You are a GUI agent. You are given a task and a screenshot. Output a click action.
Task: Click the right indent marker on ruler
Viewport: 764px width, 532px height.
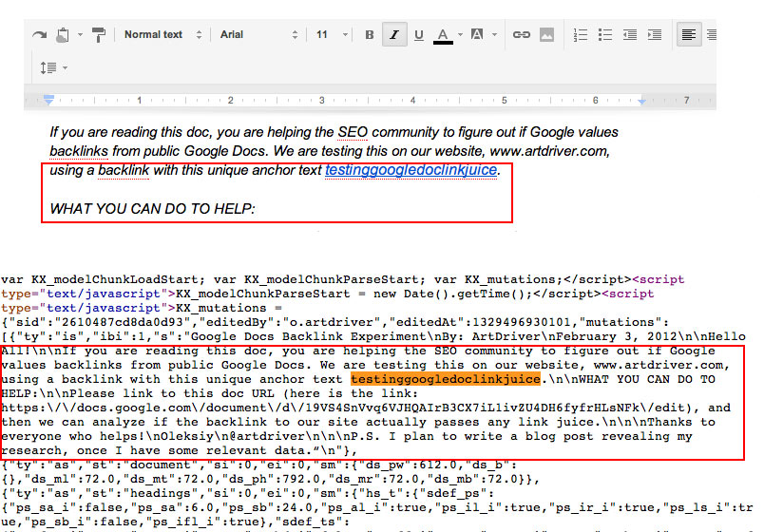[641, 101]
